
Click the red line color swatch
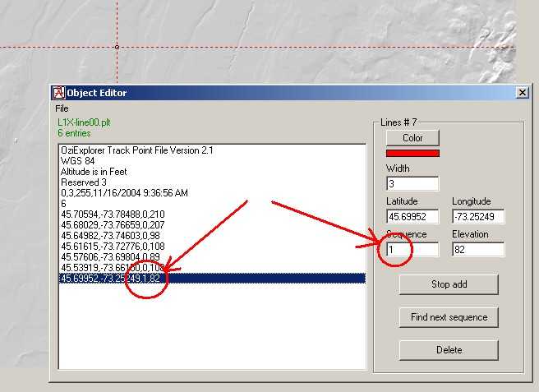412,153
